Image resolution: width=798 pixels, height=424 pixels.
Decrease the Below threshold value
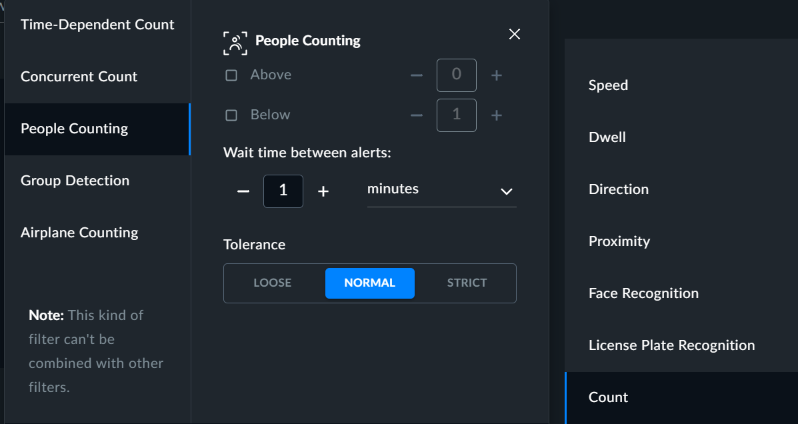(416, 116)
